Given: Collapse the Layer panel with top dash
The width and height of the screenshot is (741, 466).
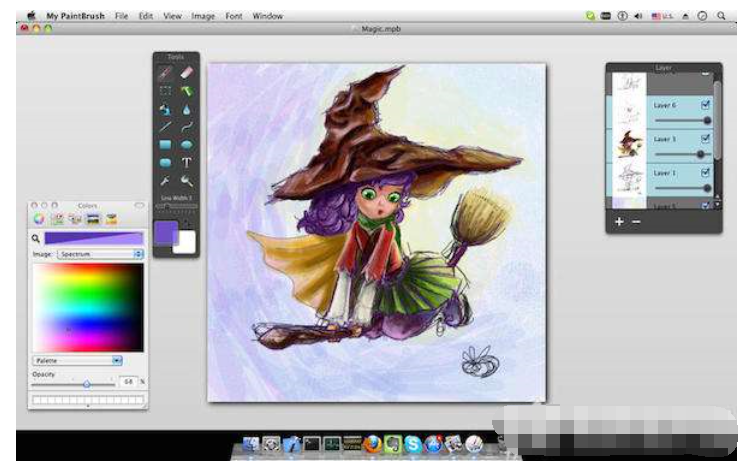Looking at the screenshot, I should click(705, 74).
